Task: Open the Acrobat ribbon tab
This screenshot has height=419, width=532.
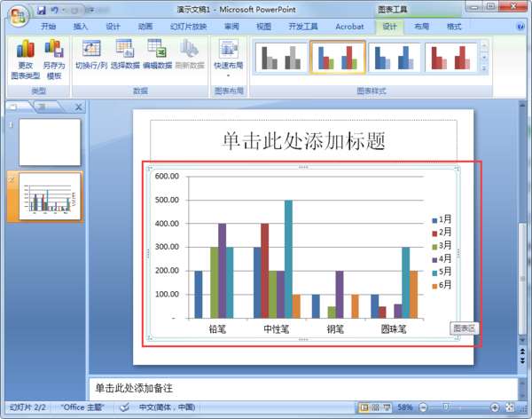Action: (349, 27)
